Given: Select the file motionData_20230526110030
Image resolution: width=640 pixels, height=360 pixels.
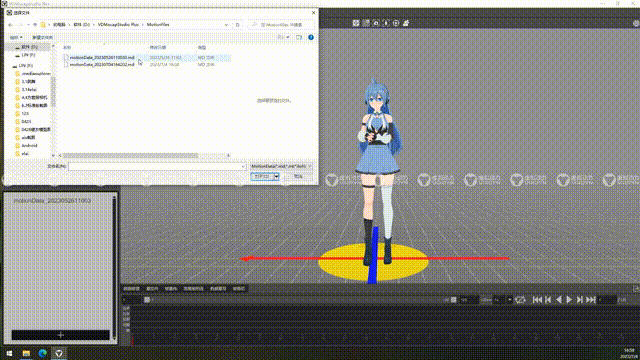Looking at the screenshot, I should 102,58.
